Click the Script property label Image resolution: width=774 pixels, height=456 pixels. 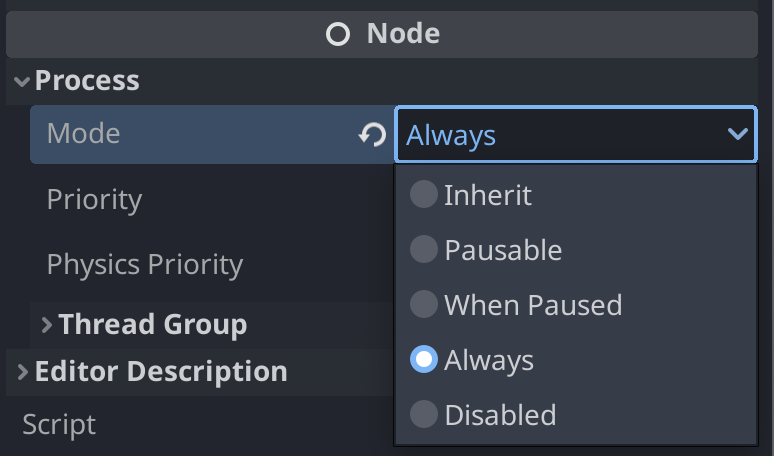coord(59,424)
